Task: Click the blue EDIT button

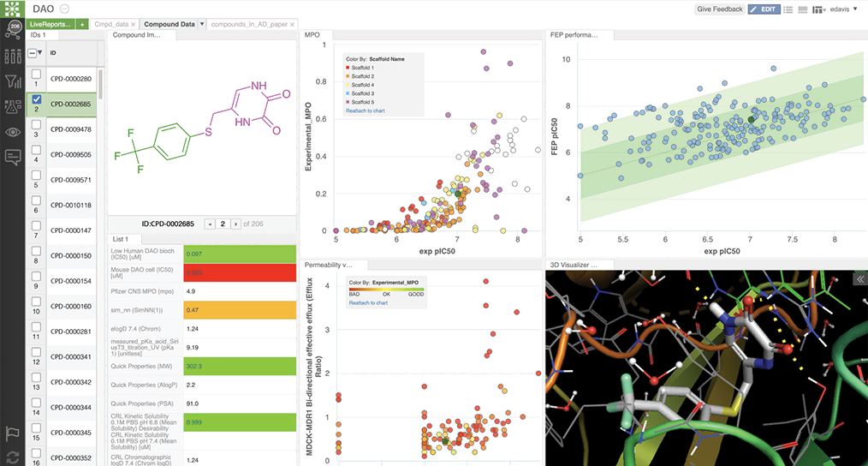Action: click(764, 9)
